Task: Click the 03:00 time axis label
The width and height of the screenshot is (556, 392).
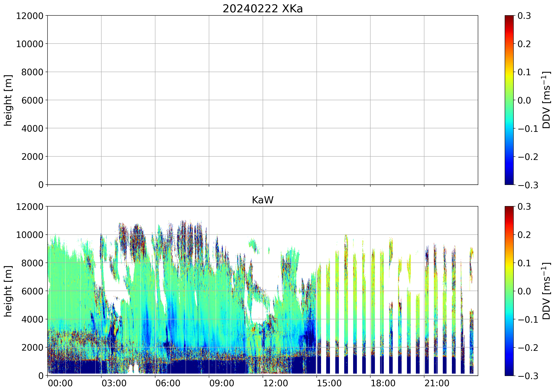Action: tap(114, 383)
